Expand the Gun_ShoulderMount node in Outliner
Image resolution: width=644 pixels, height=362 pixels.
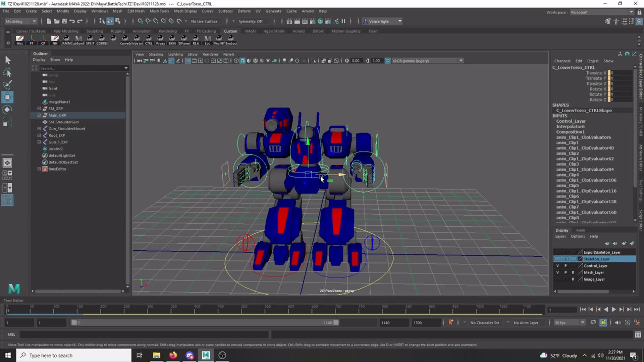click(39, 128)
